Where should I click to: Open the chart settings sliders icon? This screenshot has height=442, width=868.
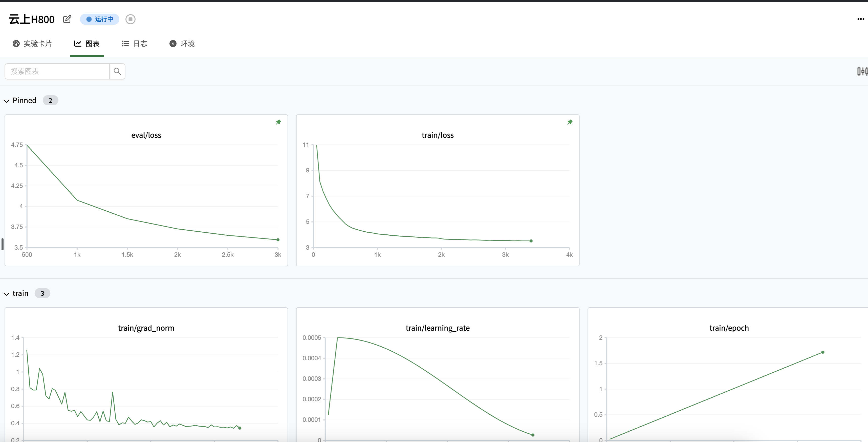(862, 71)
